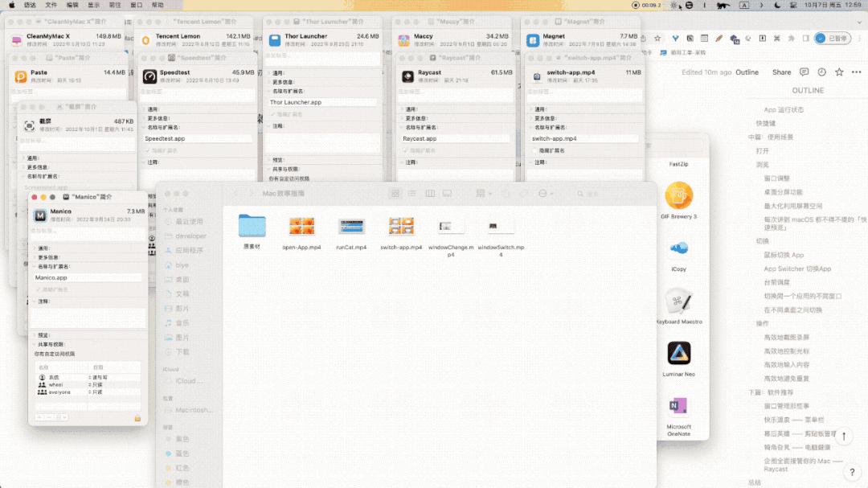
Task: Go to outline item '鼠标切换 App'
Action: [x=784, y=255]
